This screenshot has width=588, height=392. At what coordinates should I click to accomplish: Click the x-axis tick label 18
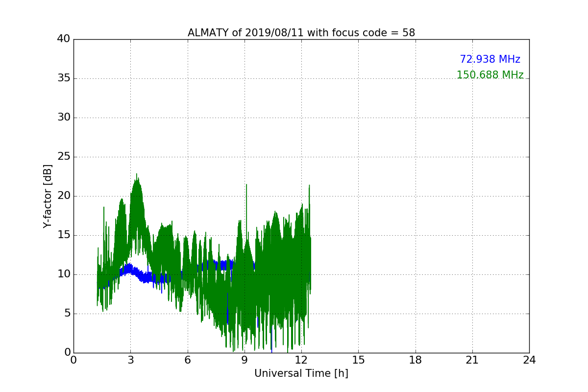(416, 360)
